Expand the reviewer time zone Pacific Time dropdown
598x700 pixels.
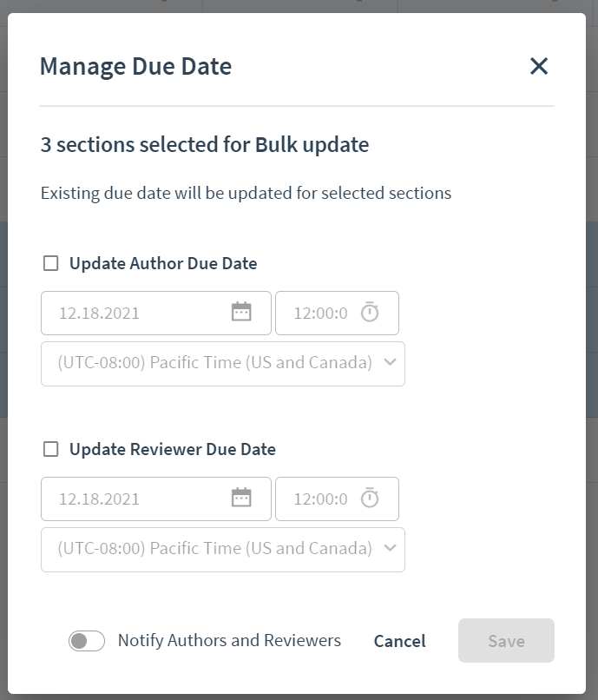click(223, 550)
